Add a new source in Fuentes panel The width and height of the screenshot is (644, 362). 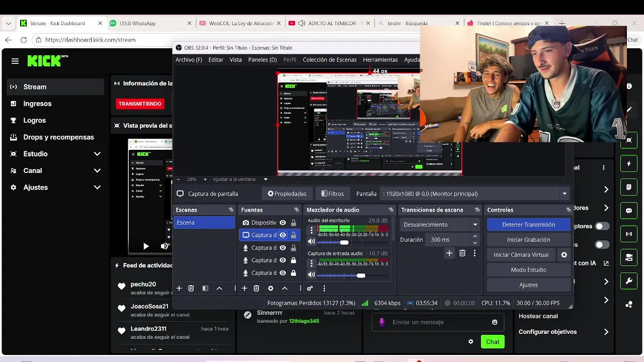(x=244, y=288)
